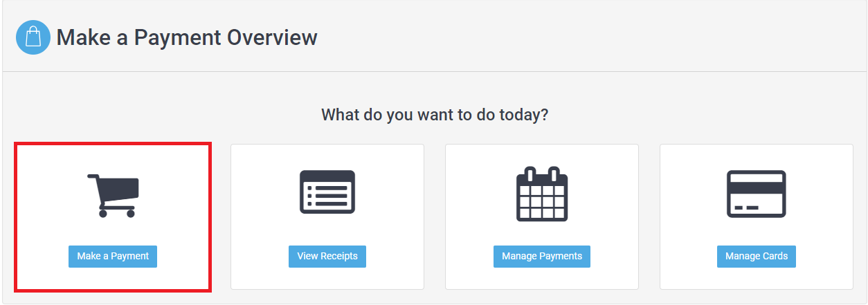Click the receipts list icon

tap(327, 192)
